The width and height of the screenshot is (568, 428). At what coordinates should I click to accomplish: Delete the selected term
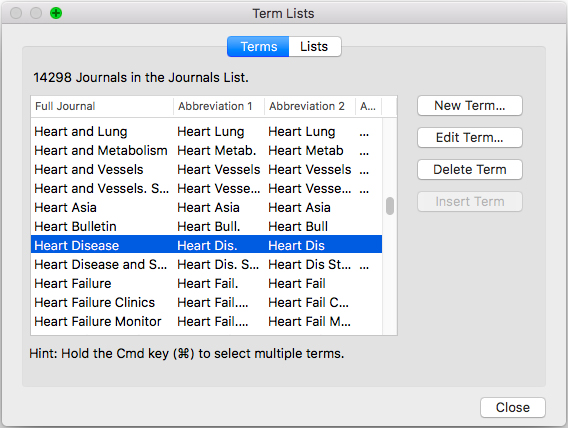[469, 169]
